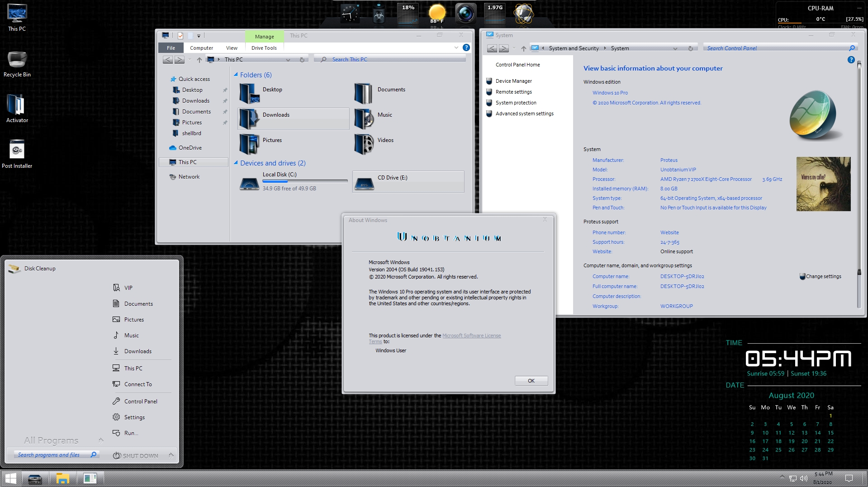Image resolution: width=868 pixels, height=487 pixels.
Task: Select Run... in start menu
Action: tap(131, 433)
